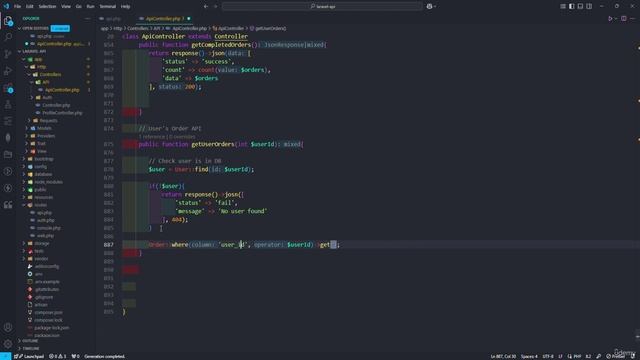Click the UTF-8 encoding indicator
The height and width of the screenshot is (360, 640).
click(x=548, y=356)
